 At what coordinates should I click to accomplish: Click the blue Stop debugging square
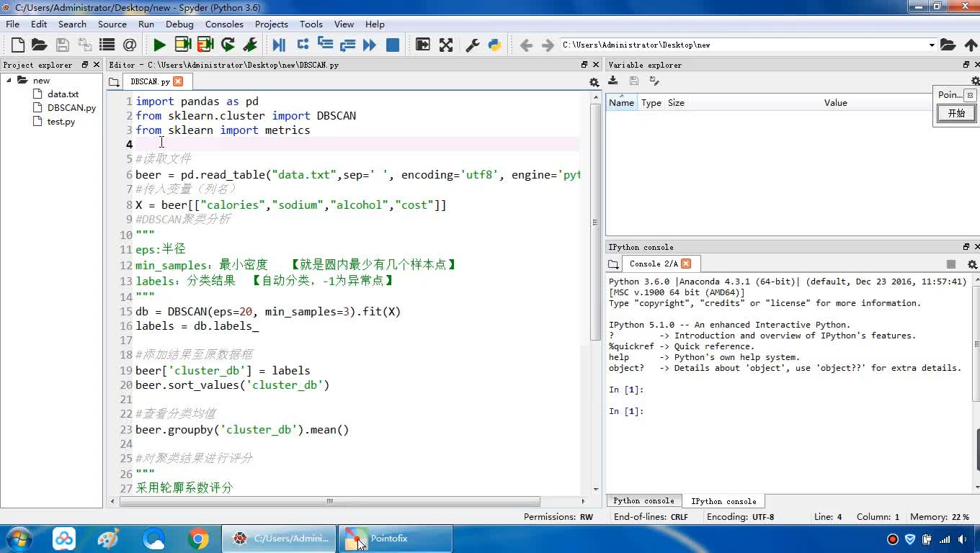[393, 45]
